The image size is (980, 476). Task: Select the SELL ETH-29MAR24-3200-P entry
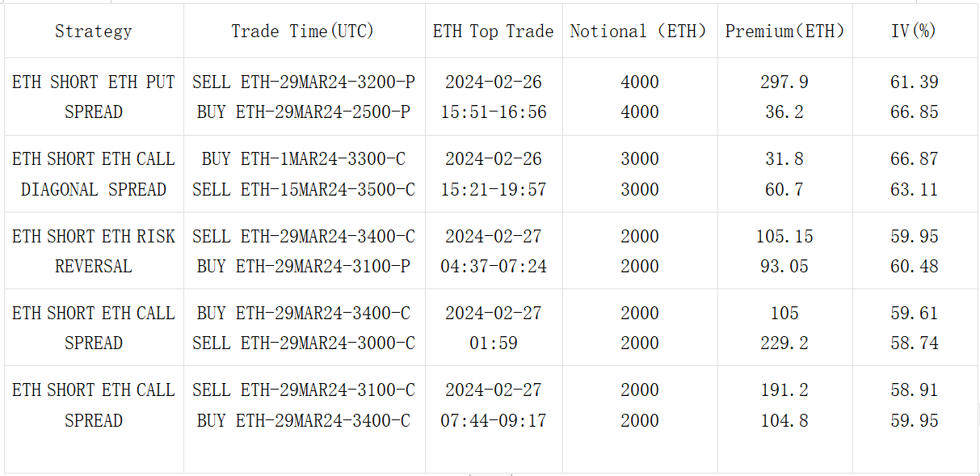coord(304,82)
